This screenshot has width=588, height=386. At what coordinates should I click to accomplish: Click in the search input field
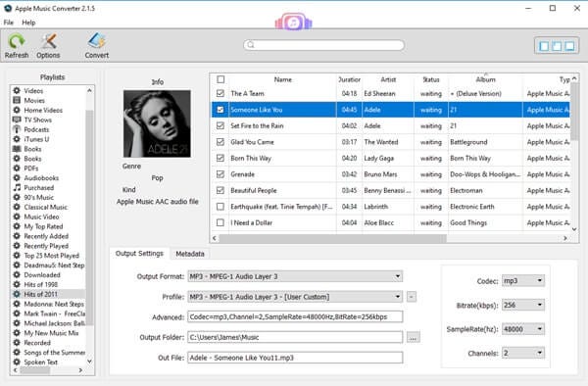pyautogui.click(x=324, y=45)
